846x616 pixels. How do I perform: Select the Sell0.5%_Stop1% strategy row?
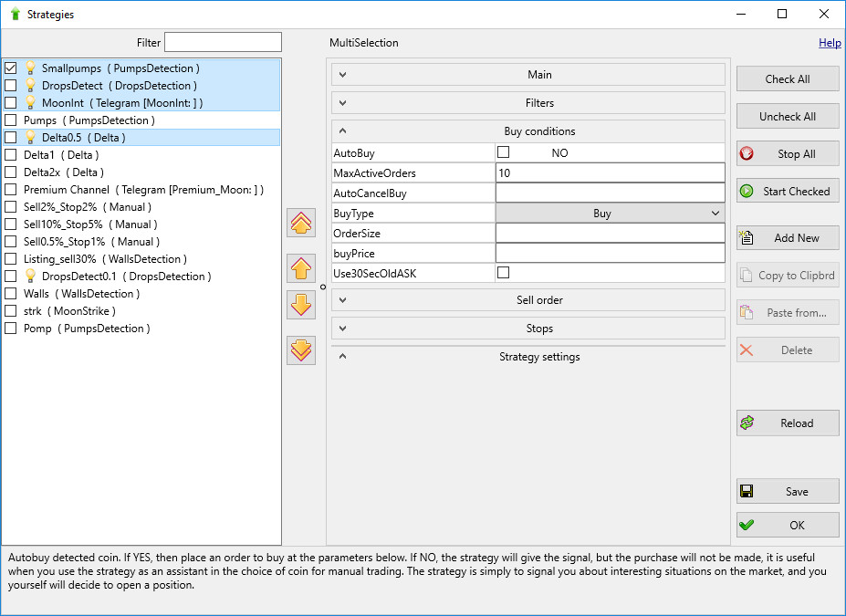(141, 242)
